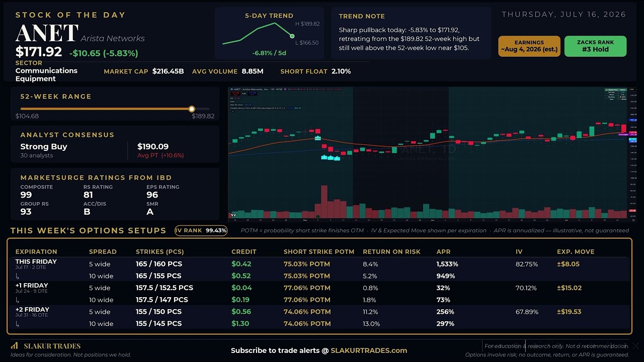Screen dimensions: 644x362
Task: Click the $190.09 average price target
Action: (153, 147)
